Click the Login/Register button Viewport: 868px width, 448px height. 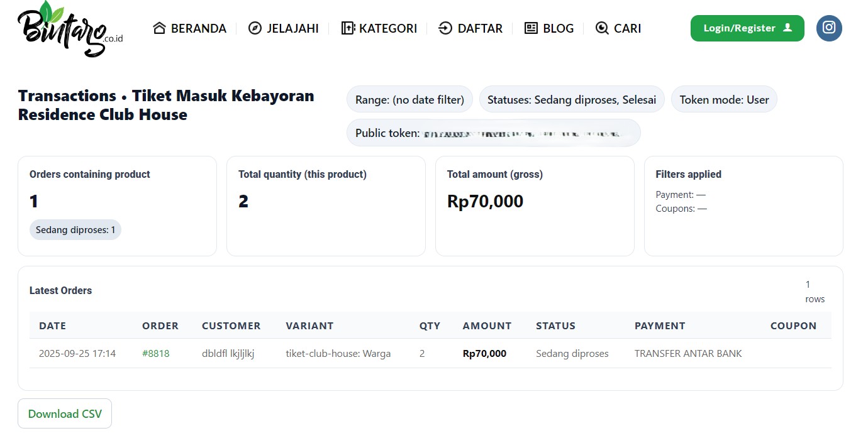click(x=747, y=28)
